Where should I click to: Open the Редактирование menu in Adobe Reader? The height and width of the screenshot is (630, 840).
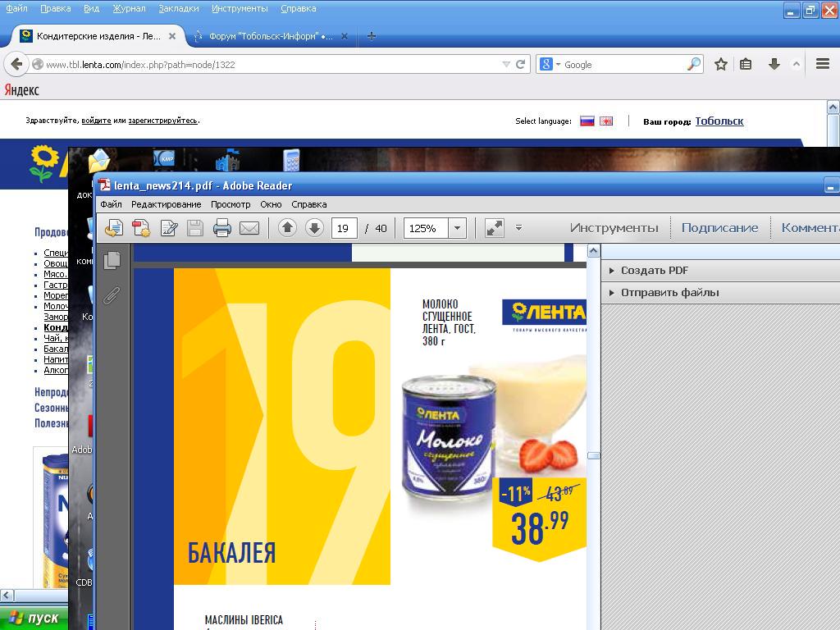(x=166, y=204)
